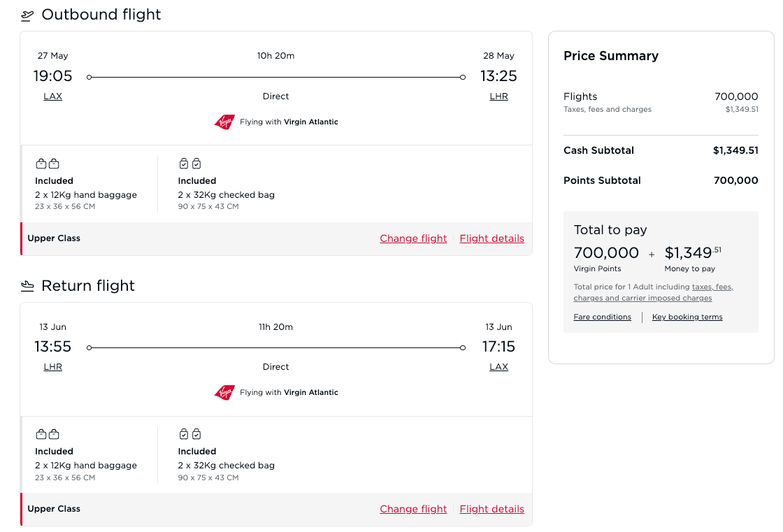The height and width of the screenshot is (532, 783).
Task: Change the outbound flight
Action: pos(413,238)
